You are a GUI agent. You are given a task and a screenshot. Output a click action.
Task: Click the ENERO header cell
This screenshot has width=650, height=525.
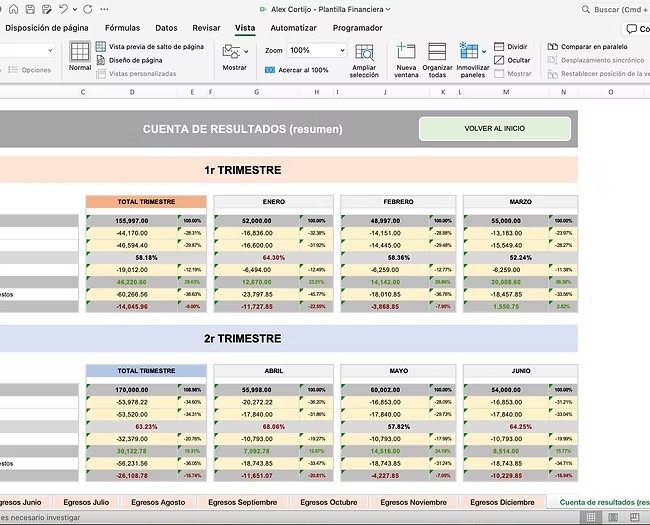[x=274, y=202]
